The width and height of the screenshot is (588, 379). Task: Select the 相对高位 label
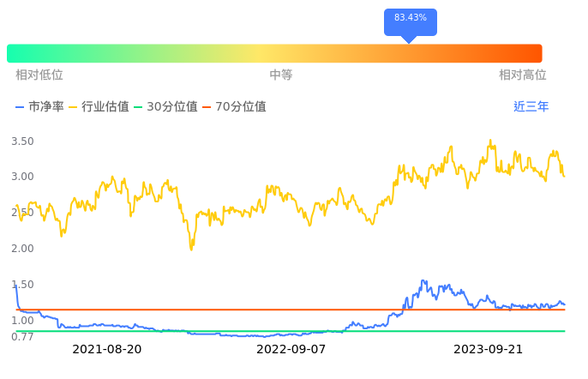523,75
